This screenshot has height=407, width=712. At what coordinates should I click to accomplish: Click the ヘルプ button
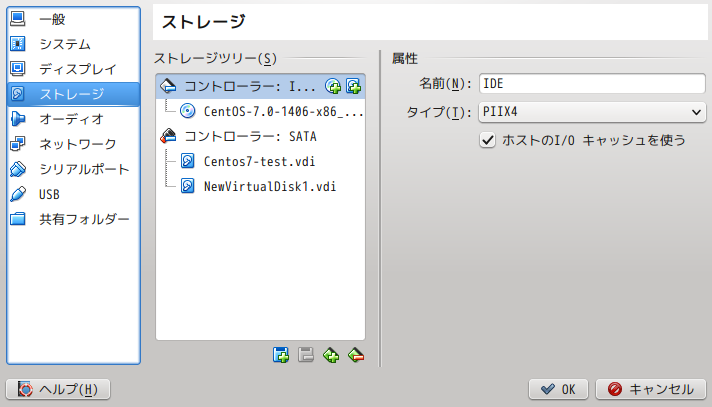click(x=58, y=389)
